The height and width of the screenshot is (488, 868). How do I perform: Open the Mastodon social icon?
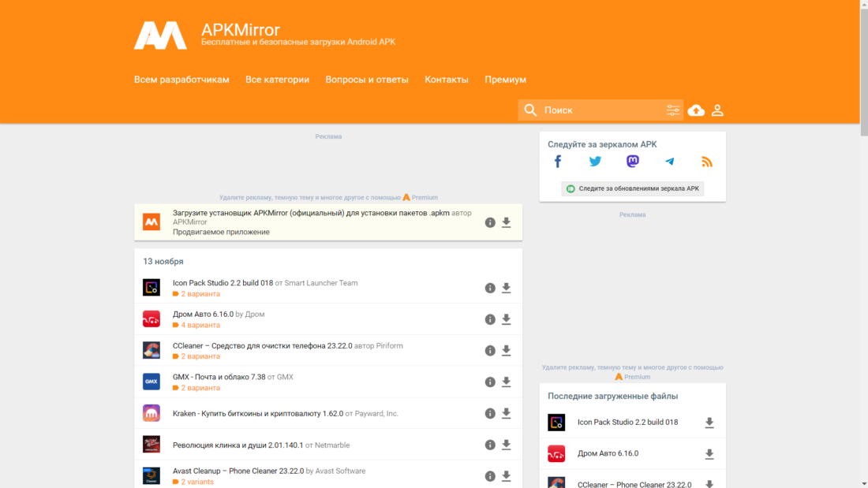pos(633,162)
